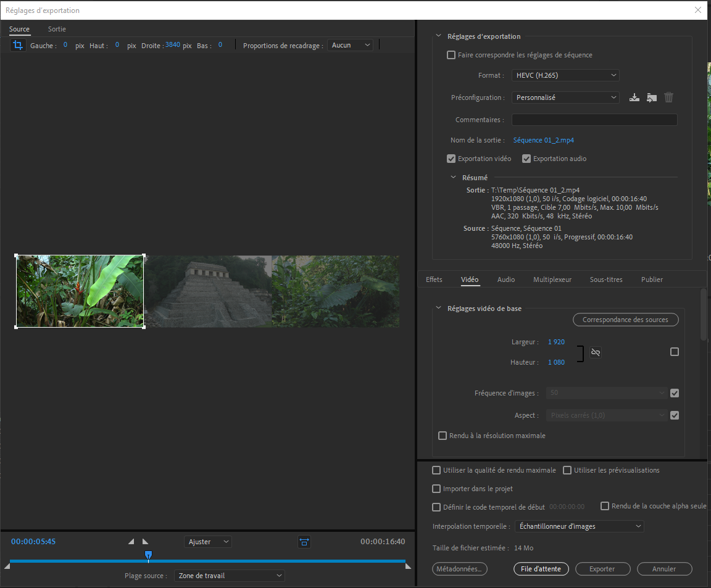Send export to File d'attente
The width and height of the screenshot is (711, 588).
click(541, 569)
